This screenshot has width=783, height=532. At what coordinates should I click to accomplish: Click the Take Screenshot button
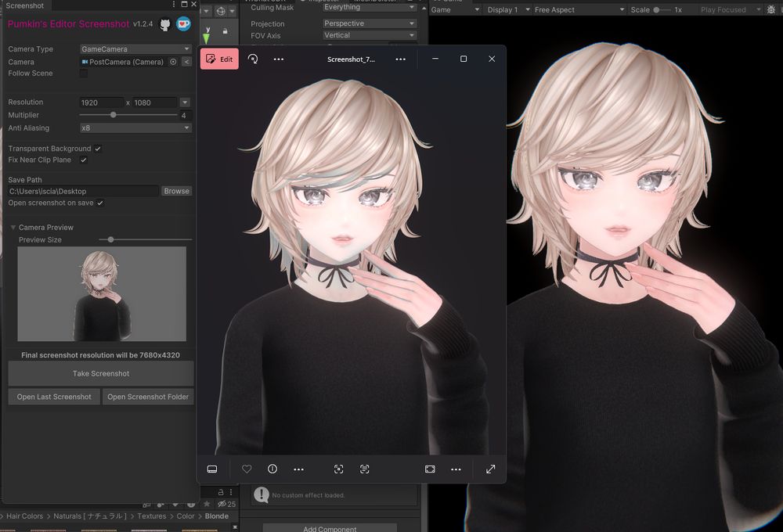[x=101, y=373]
